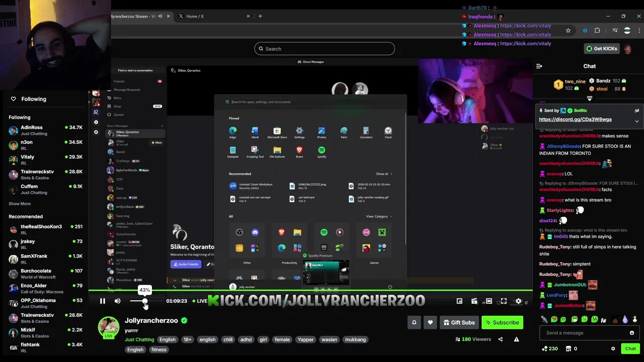Open AdinRoss channel in Following list
The height and width of the screenshot is (362, 644).
pos(45,130)
